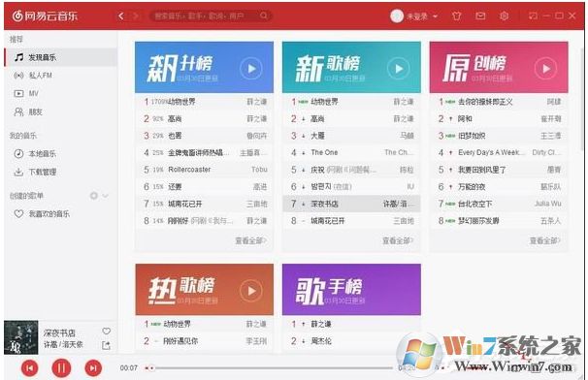The height and width of the screenshot is (380, 588).
Task: Play the 热歌榜 chart
Action: [251, 291]
